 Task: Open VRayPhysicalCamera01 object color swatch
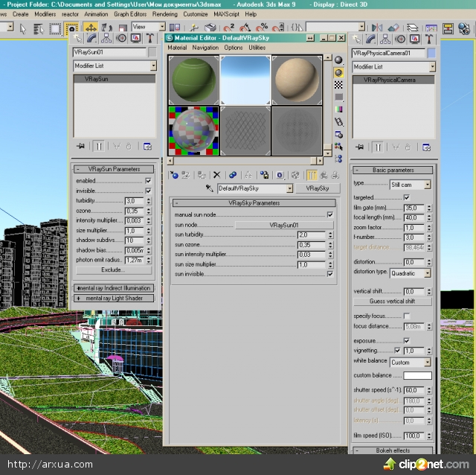point(431,53)
